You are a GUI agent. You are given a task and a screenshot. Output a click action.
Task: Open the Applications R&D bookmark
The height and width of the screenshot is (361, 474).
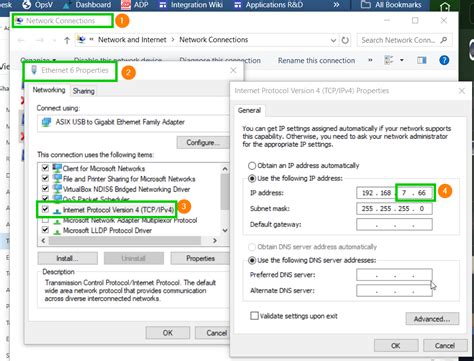pyautogui.click(x=269, y=5)
